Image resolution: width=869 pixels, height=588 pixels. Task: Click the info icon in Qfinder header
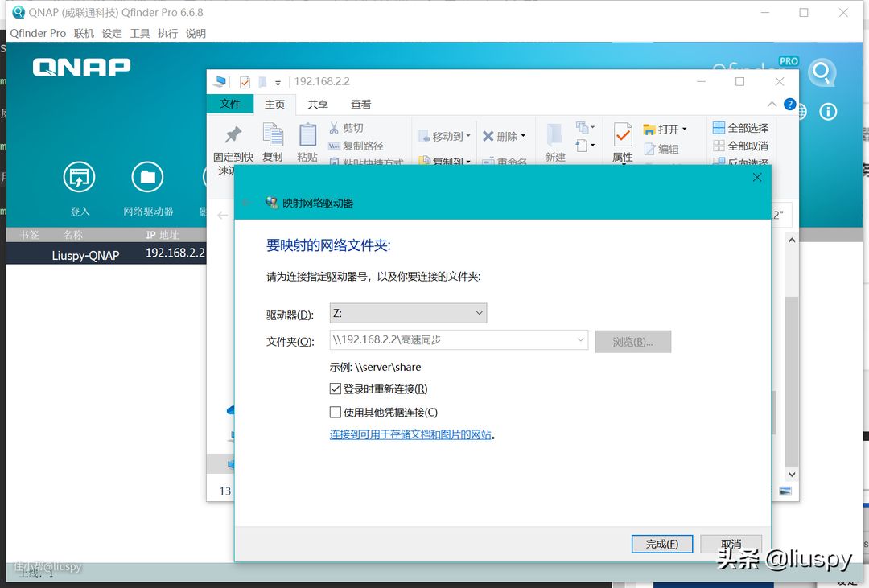point(828,112)
